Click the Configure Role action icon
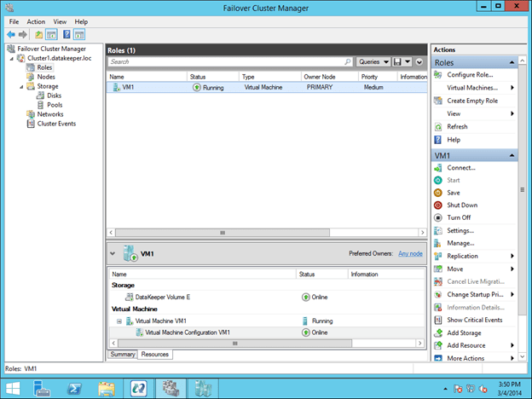The height and width of the screenshot is (399, 532). coord(438,75)
